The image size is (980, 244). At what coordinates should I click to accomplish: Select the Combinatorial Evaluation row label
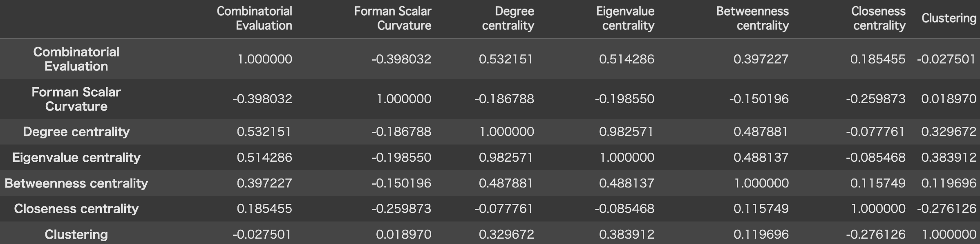pos(76,59)
